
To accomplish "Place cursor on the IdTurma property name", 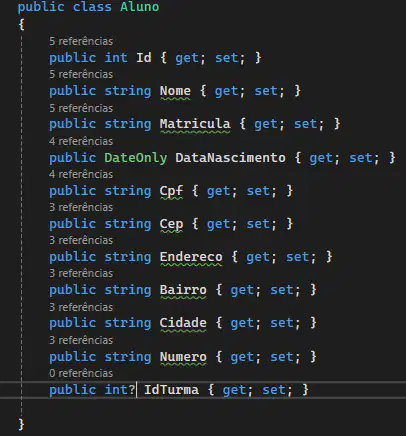I will 171,390.
